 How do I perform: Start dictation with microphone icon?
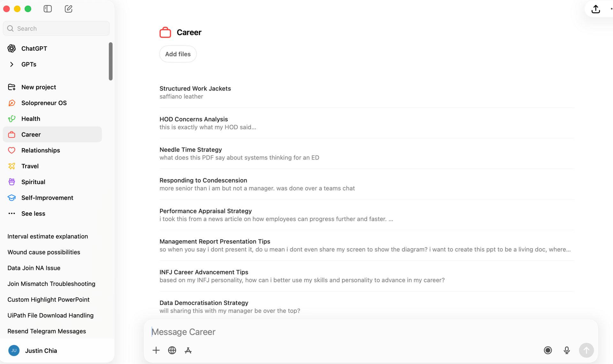coord(567,350)
